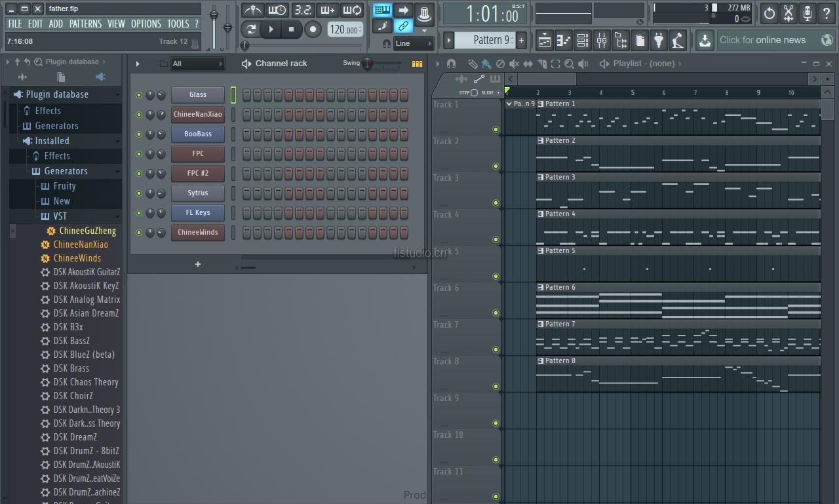
Task: Mute the Glass channel green light
Action: pos(139,95)
